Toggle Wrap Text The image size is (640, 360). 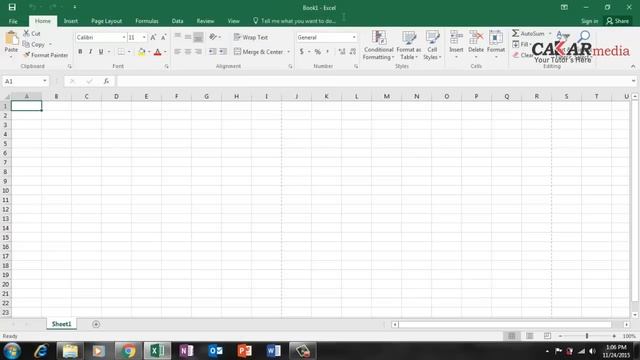coord(251,37)
